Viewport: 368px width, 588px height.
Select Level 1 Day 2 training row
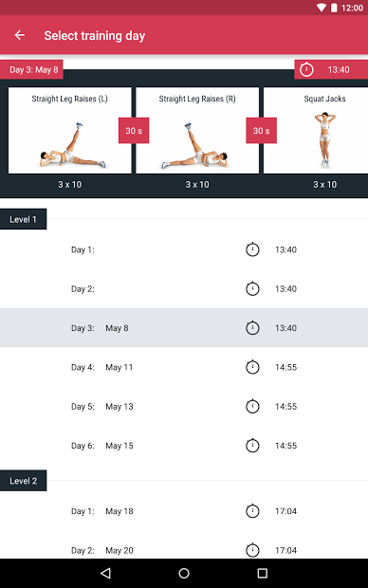[184, 288]
